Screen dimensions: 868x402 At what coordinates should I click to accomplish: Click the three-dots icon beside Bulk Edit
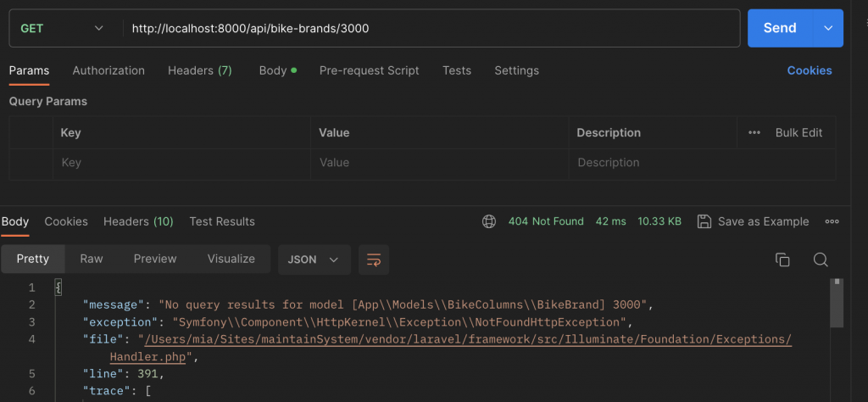pos(754,132)
